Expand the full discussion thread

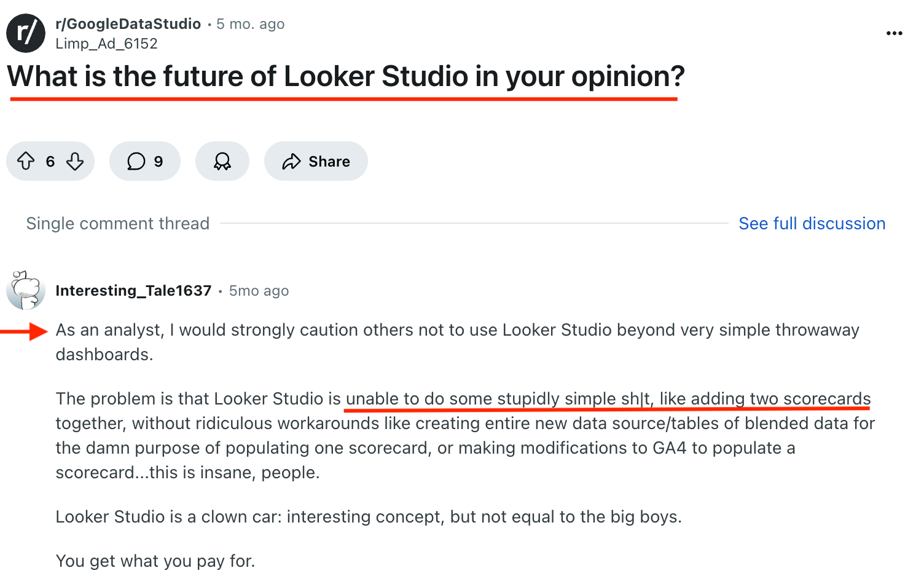tap(812, 223)
